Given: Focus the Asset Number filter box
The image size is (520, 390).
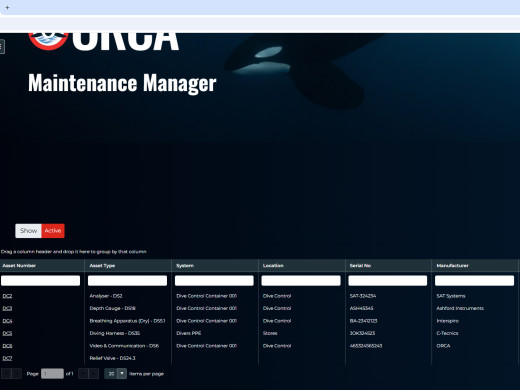Looking at the screenshot, I should 41,281.
